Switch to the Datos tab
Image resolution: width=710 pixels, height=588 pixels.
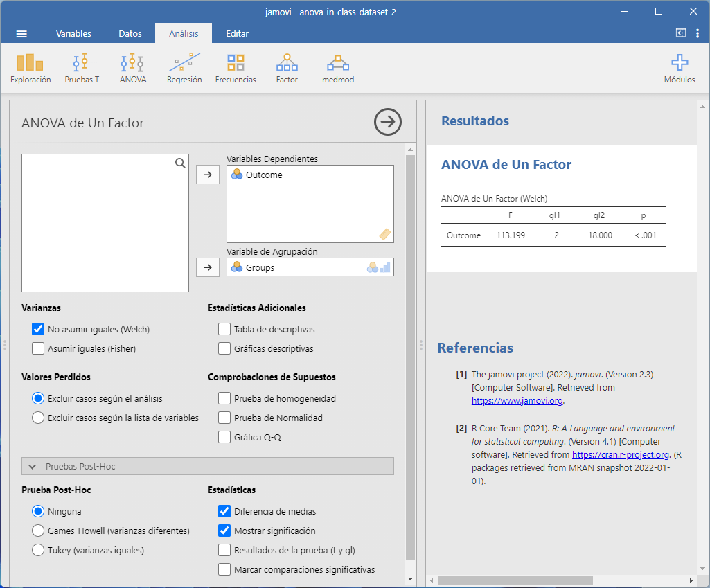pyautogui.click(x=130, y=33)
